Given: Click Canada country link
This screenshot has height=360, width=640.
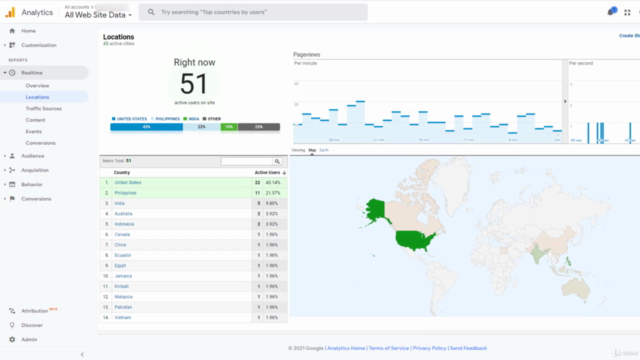Looking at the screenshot, I should click(x=122, y=235).
